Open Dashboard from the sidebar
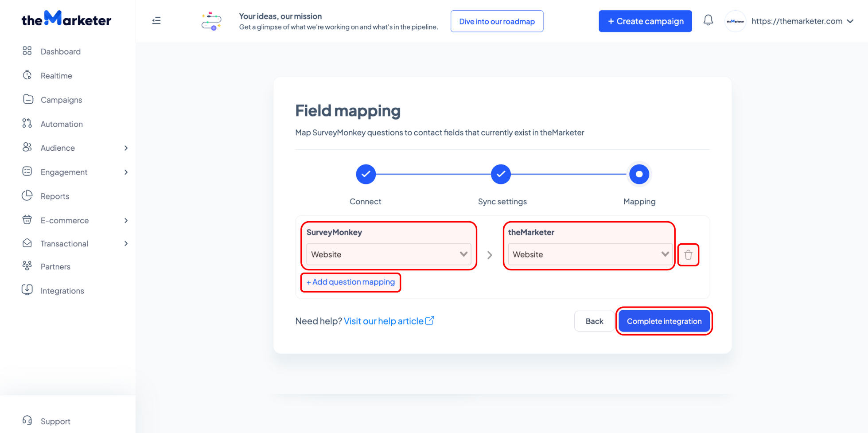Viewport: 868px width, 433px height. coord(60,51)
